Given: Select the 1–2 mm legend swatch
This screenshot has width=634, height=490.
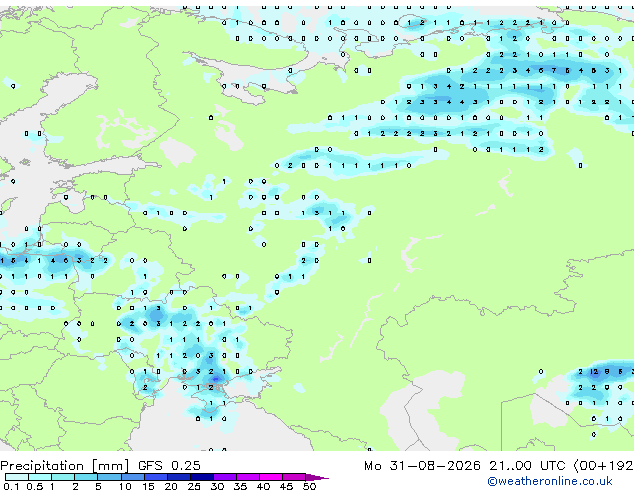Looking at the screenshot, I should [63, 477].
